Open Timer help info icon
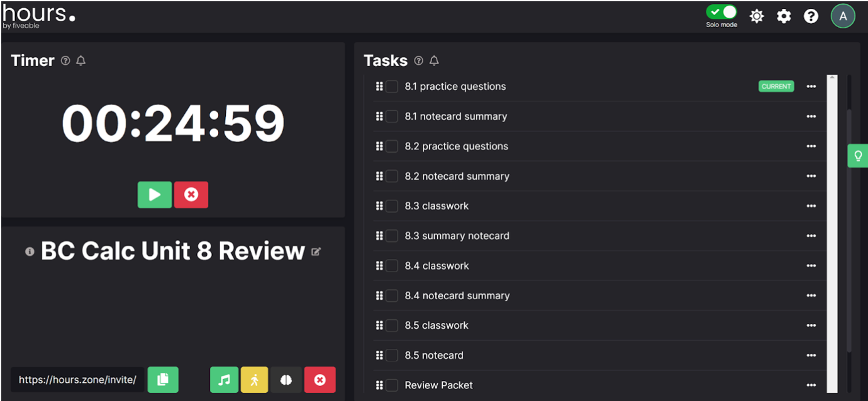Viewport: 868px width, 401px height. pos(65,61)
